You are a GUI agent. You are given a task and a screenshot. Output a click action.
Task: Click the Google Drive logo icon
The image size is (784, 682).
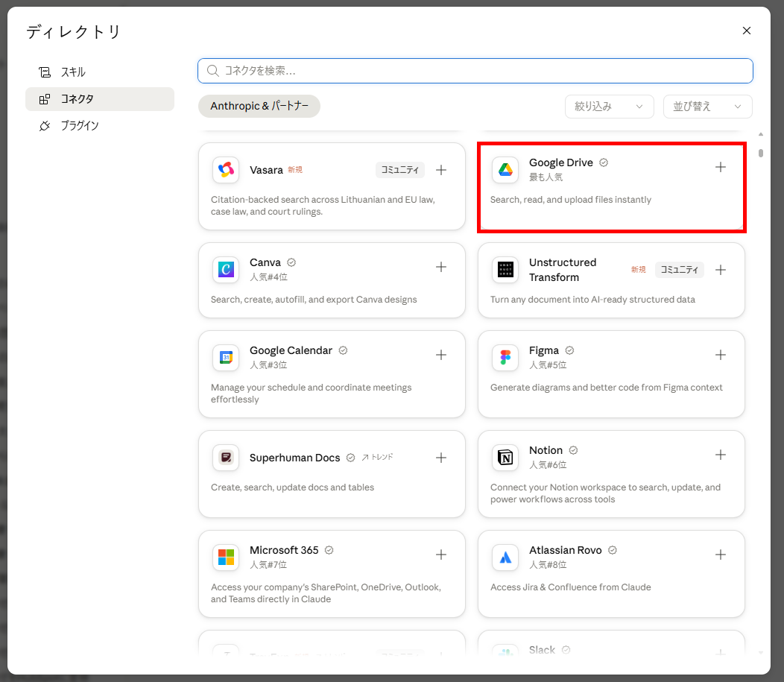(x=505, y=170)
